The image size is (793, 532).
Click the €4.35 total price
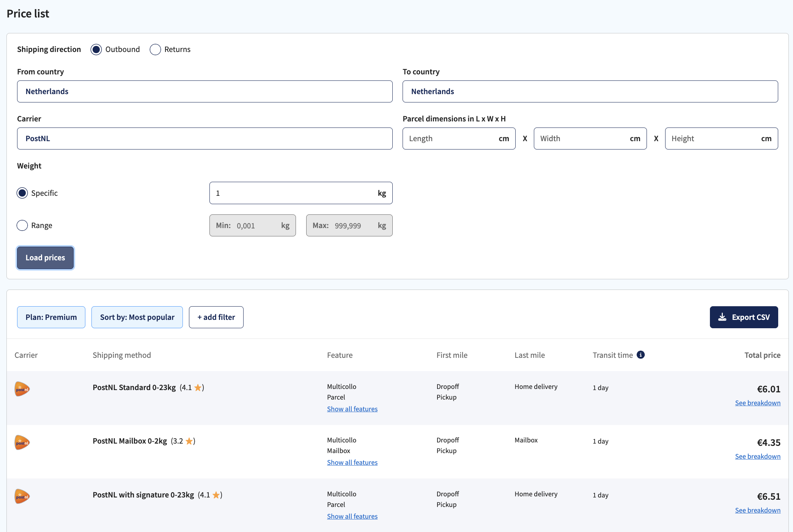(769, 442)
